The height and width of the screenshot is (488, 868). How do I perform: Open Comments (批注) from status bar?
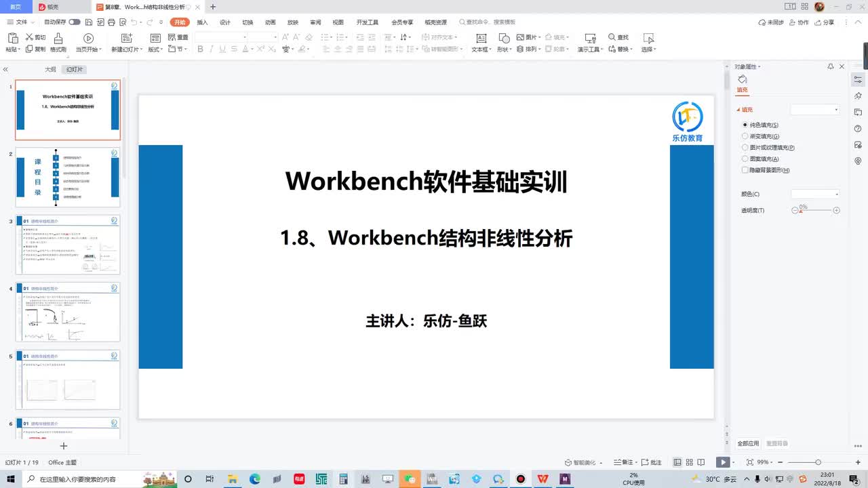coord(651,462)
